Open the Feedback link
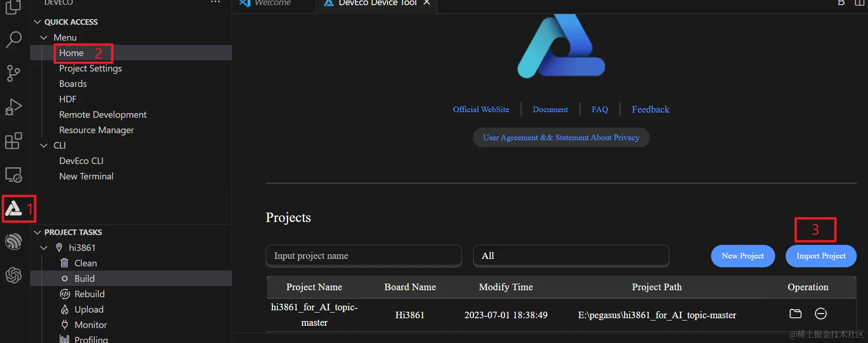The width and height of the screenshot is (868, 343). (650, 109)
